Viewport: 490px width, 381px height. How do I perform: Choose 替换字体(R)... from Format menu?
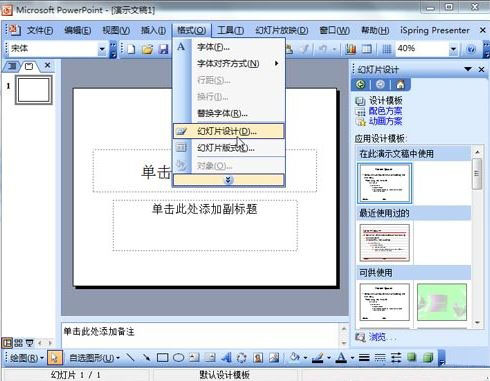coord(228,113)
